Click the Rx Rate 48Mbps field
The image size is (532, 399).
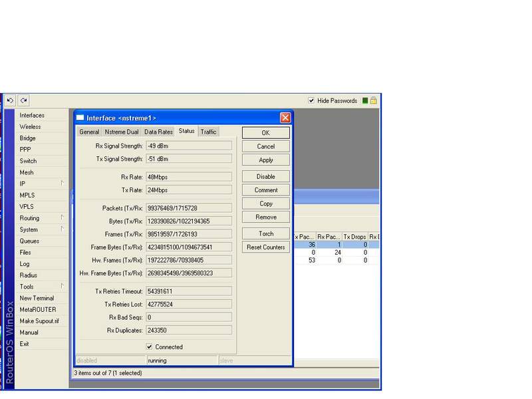189,177
